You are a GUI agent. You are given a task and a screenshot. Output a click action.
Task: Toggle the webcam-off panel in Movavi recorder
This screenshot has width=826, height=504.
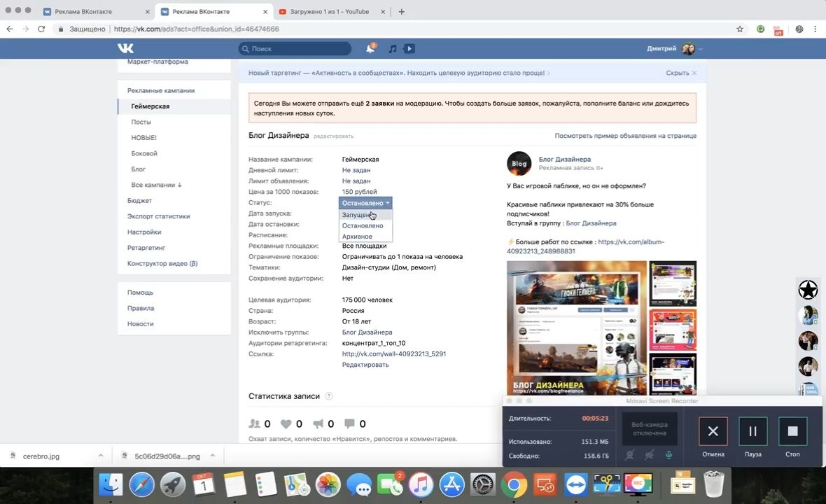(649, 428)
